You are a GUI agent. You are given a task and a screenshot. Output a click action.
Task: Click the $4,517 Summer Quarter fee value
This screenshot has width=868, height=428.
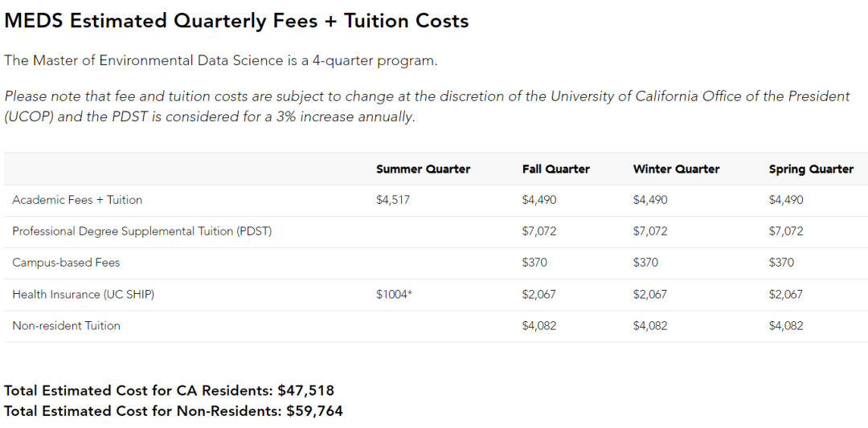click(x=392, y=200)
